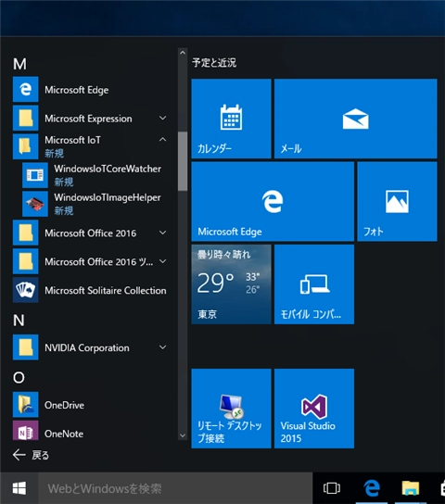
Task: Open the OneDrive cloud folder icon
Action: [25, 404]
